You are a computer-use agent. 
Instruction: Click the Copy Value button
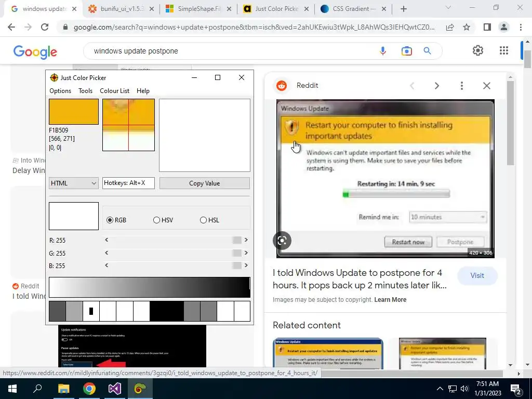click(x=205, y=183)
